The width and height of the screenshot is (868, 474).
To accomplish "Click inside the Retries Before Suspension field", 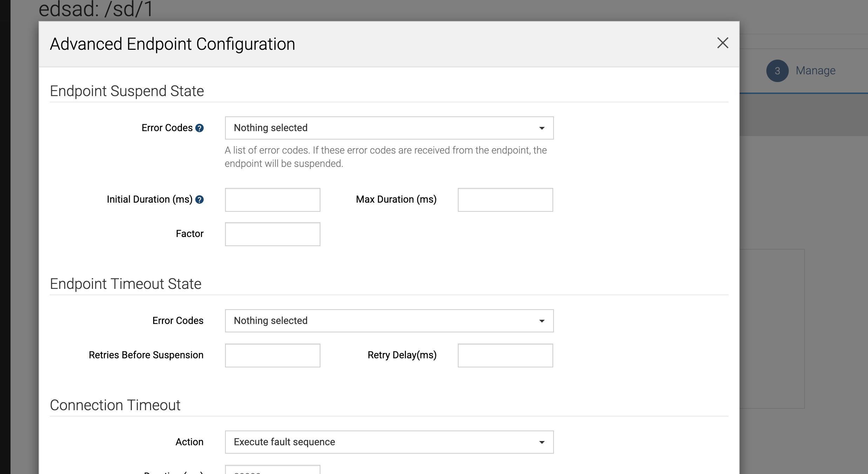I will 273,355.
